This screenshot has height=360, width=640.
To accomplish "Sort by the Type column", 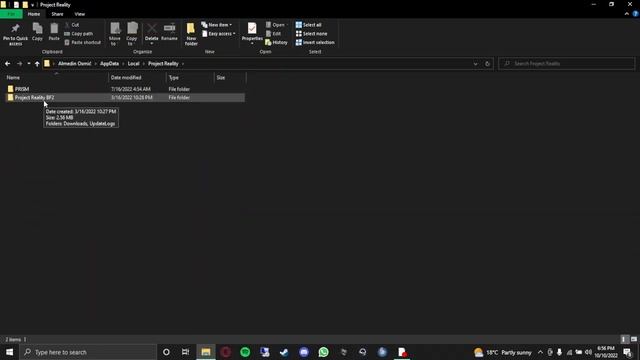I will tap(190, 78).
